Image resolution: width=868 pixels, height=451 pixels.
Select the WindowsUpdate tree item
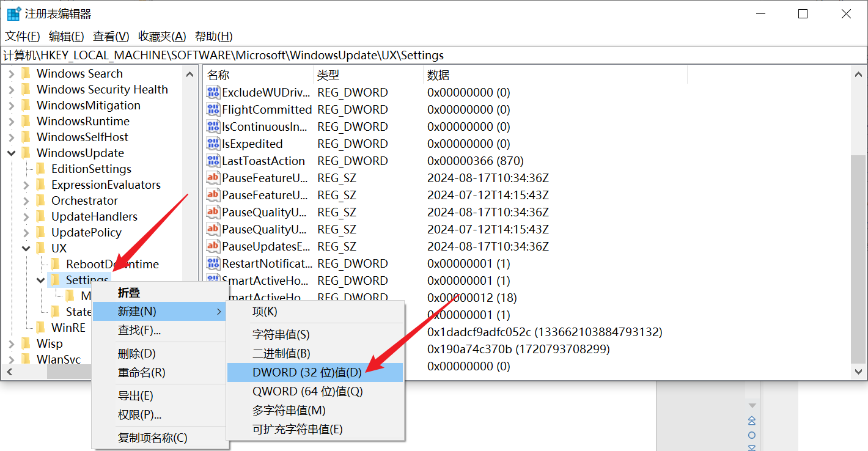pyautogui.click(x=80, y=153)
